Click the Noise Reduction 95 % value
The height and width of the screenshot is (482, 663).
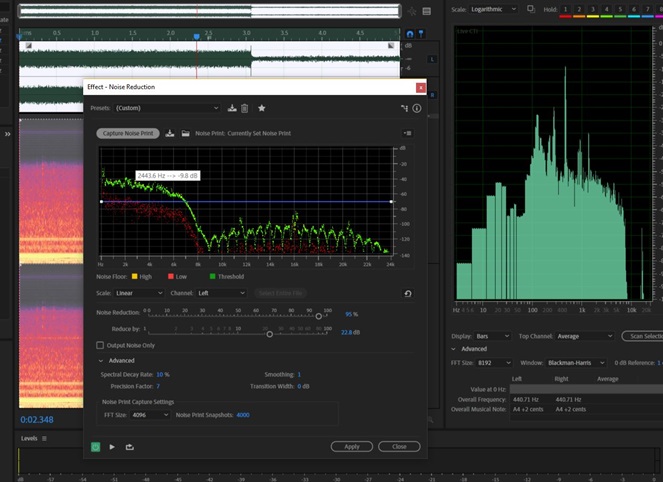click(x=351, y=314)
